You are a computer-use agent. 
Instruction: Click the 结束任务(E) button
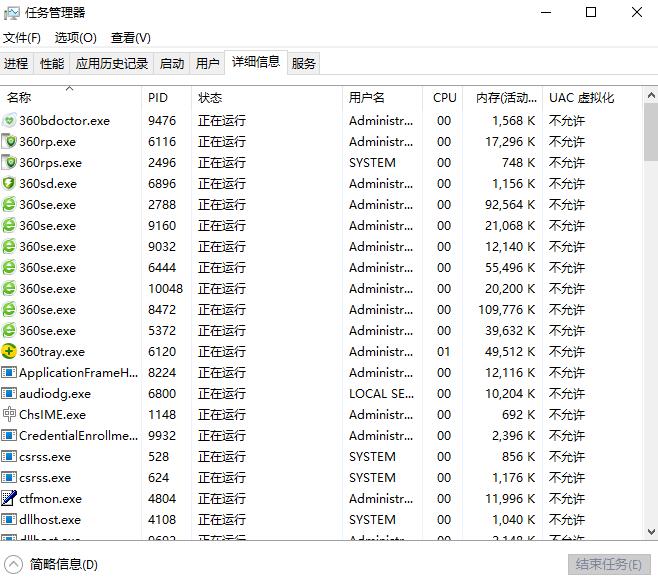pos(609,564)
